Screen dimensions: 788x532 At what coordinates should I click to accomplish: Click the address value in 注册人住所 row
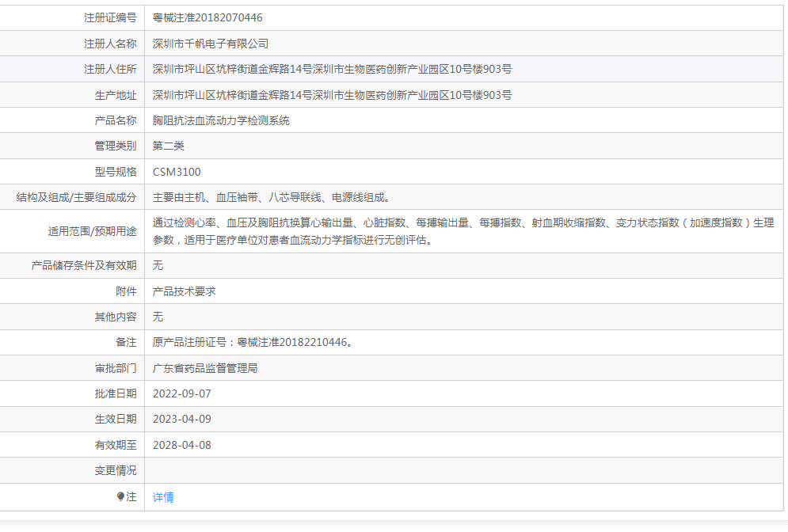coord(332,69)
